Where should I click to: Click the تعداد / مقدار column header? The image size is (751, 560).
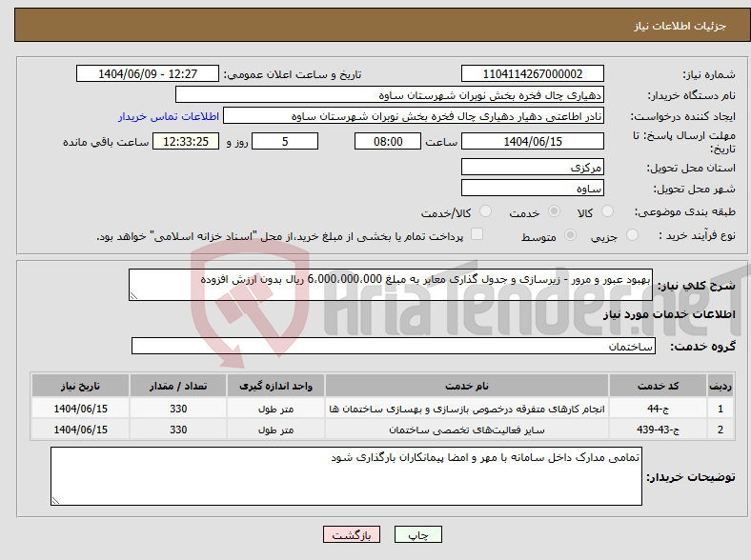[x=178, y=386]
